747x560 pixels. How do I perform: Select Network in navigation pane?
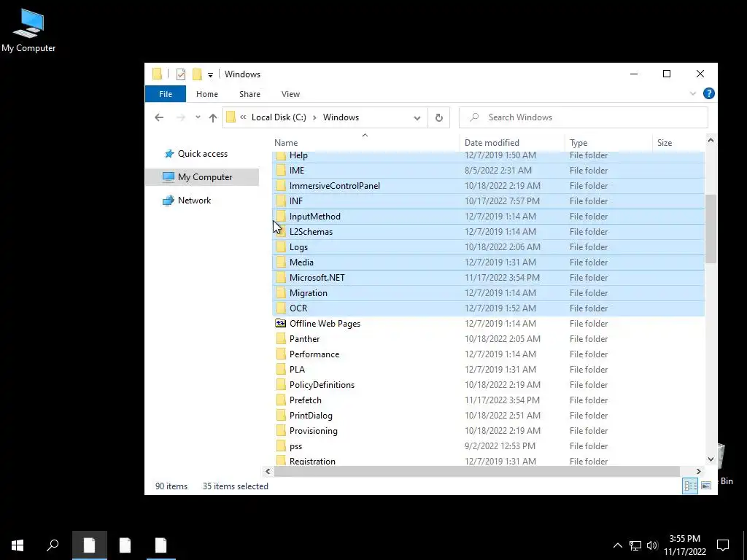(194, 201)
